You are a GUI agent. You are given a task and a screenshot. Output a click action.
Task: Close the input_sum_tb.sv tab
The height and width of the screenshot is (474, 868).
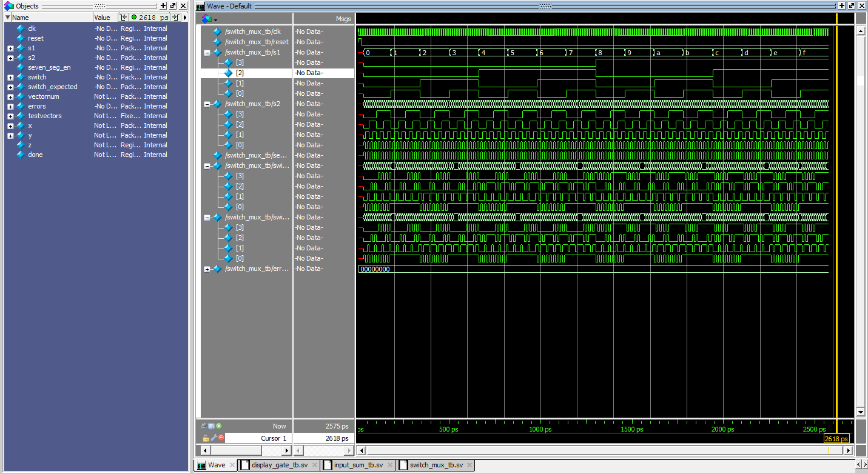(391, 466)
